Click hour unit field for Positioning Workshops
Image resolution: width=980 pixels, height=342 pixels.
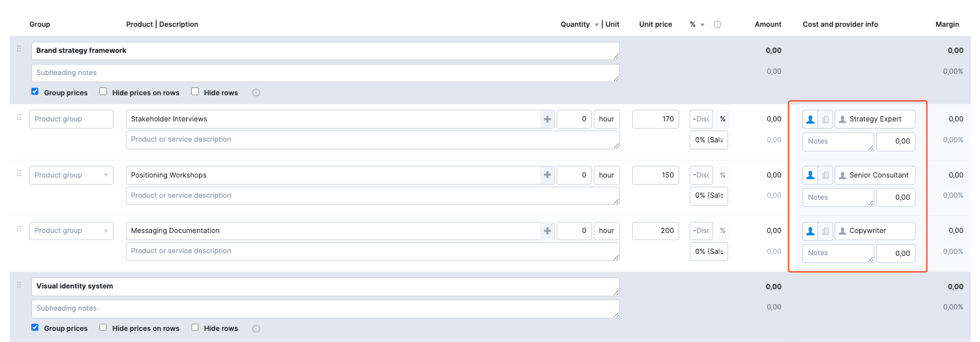[606, 176]
